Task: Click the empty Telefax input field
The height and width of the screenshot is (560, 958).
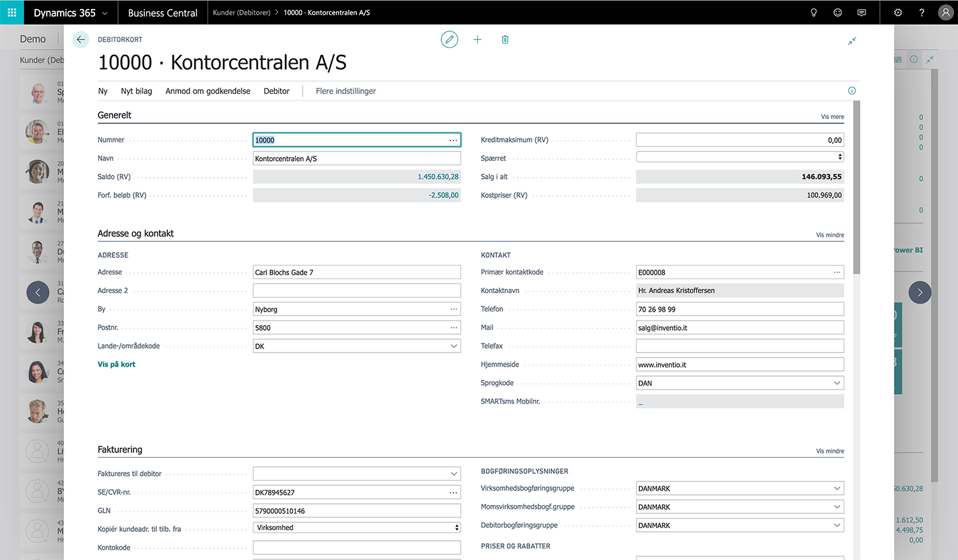Action: [x=740, y=346]
